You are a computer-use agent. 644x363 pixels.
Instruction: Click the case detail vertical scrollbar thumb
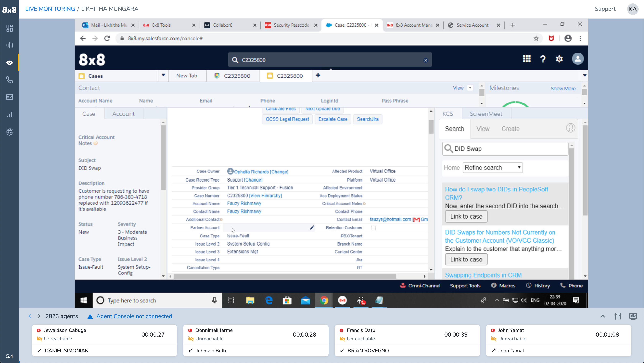pyautogui.click(x=431, y=127)
